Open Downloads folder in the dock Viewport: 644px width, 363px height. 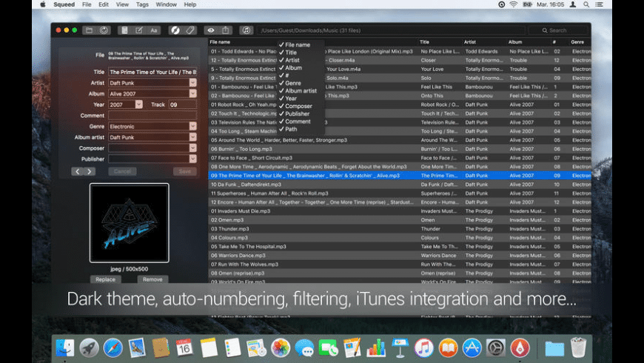click(554, 349)
